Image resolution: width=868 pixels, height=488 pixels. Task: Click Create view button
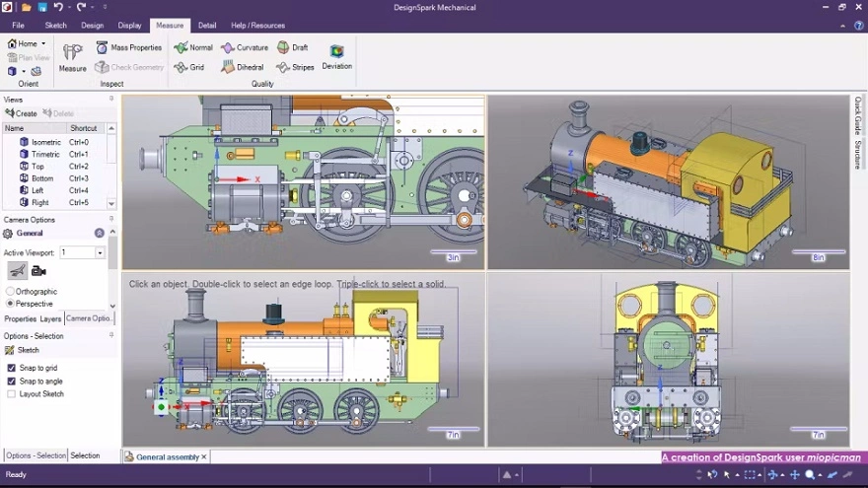tap(21, 113)
